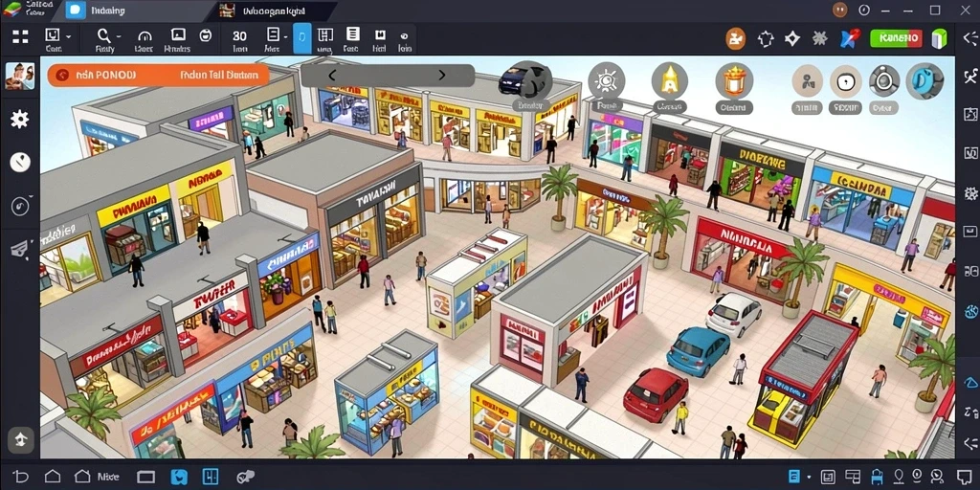Click the labeled home button in bottom bar
Screen dimensions: 980x490
[x=97, y=477]
